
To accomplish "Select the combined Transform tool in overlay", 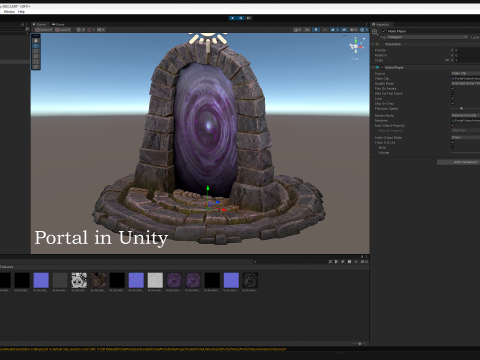I will point(36,67).
